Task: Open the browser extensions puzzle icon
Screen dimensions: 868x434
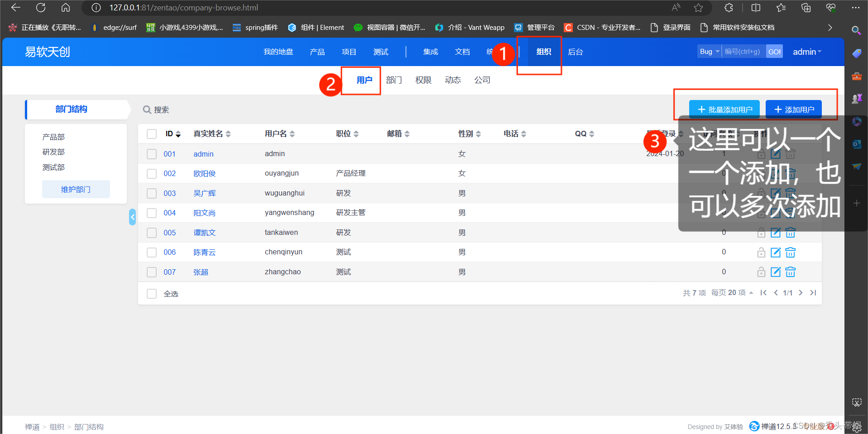Action: click(x=729, y=8)
